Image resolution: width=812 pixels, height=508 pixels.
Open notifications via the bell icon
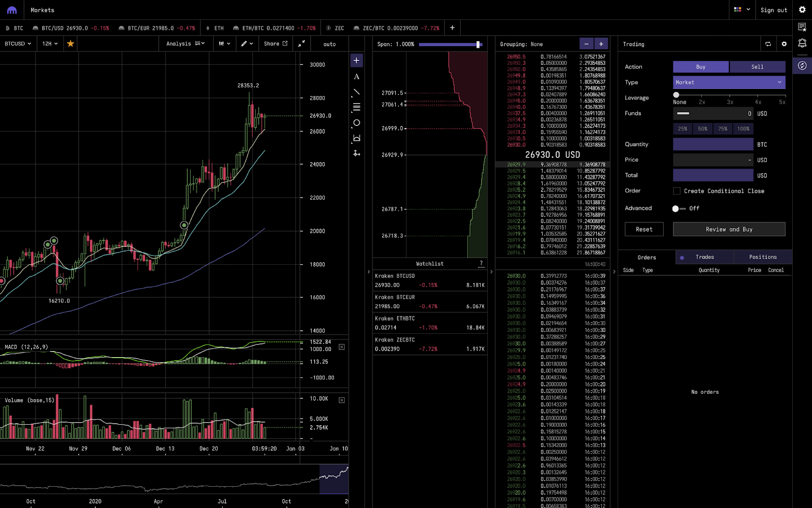[802, 43]
